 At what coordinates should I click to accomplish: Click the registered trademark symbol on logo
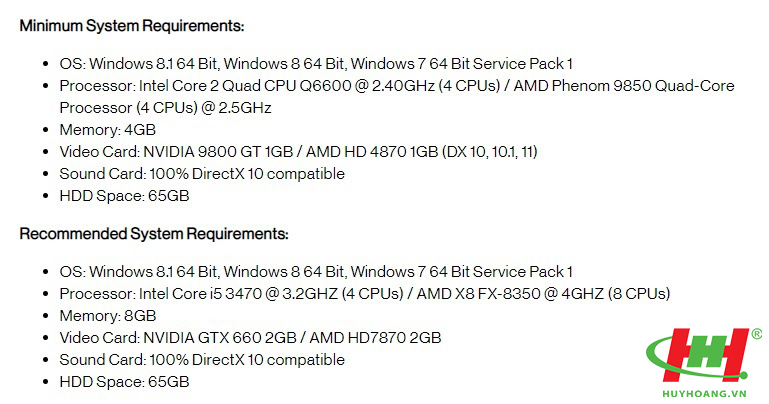757,334
